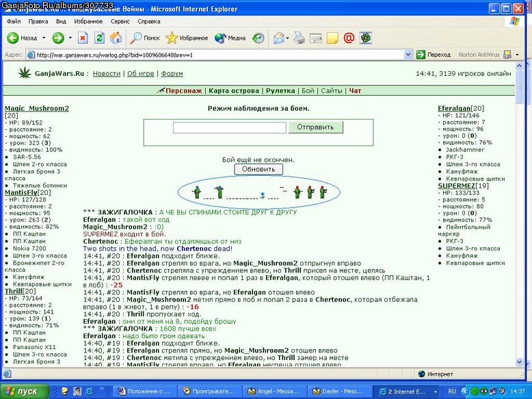Open Новости link
Viewport: 532px width, 399px height.
click(x=107, y=74)
